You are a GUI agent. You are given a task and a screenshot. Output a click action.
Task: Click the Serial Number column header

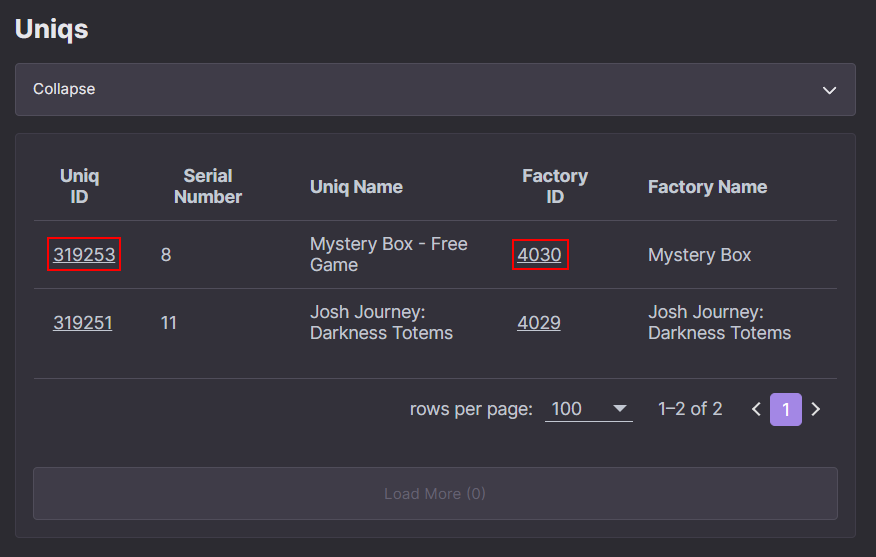(x=208, y=187)
